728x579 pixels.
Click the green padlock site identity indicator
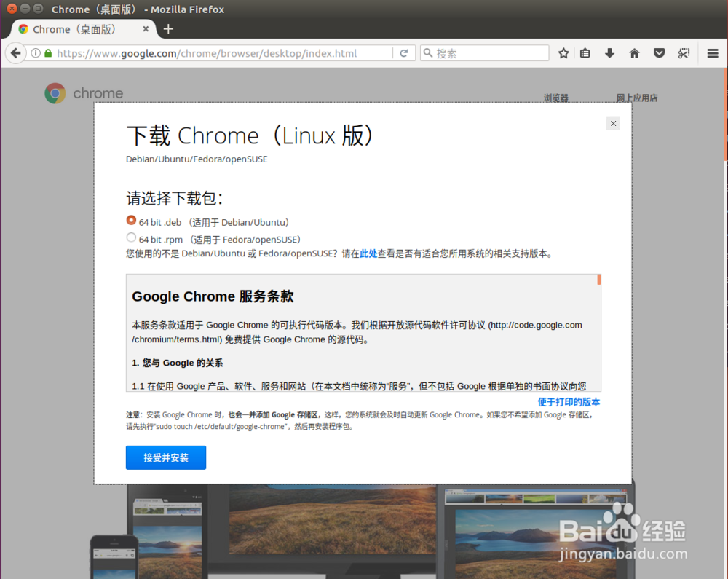click(47, 52)
